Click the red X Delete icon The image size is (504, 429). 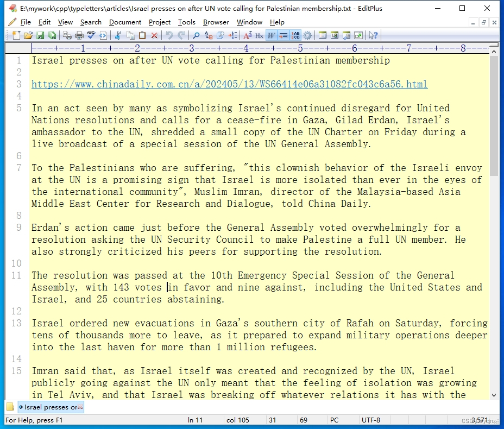click(154, 35)
